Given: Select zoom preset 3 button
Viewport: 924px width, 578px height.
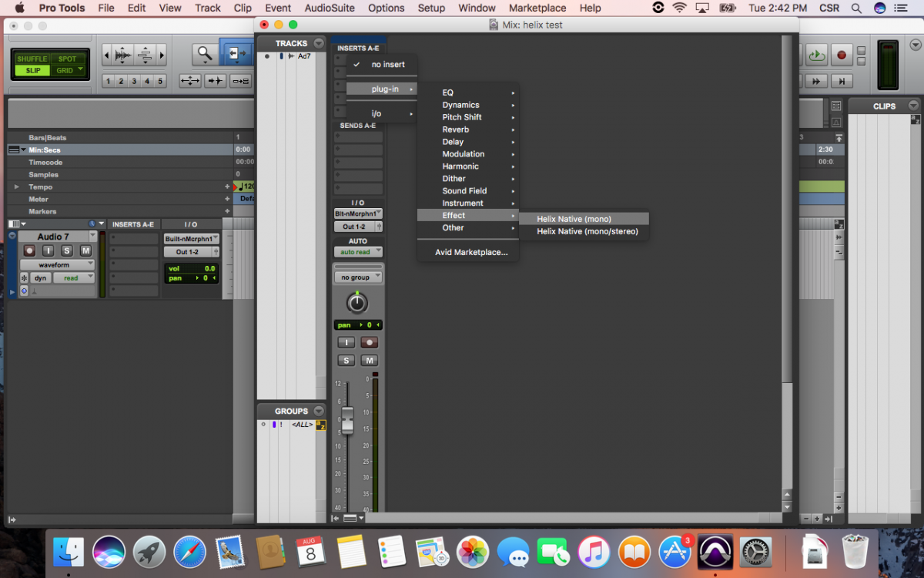Looking at the screenshot, I should point(134,81).
